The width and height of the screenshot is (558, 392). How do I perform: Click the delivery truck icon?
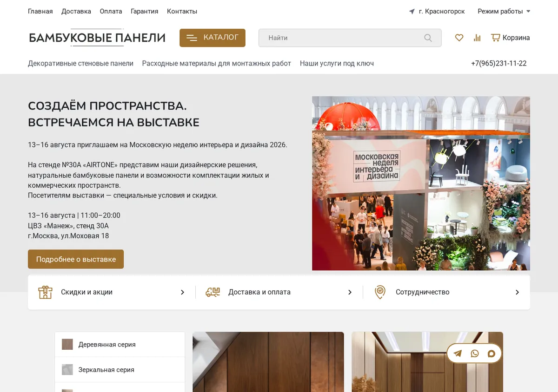click(213, 292)
